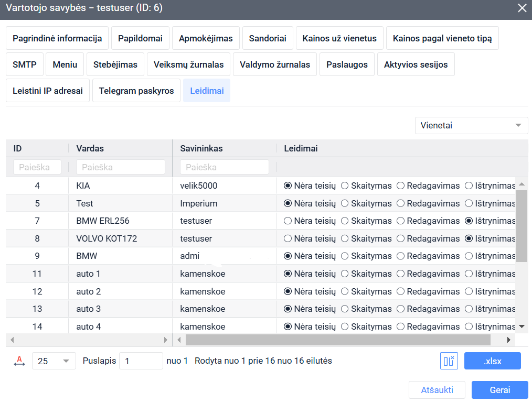
Task: Click the table's vertical scroll up arrow
Action: tap(522, 184)
